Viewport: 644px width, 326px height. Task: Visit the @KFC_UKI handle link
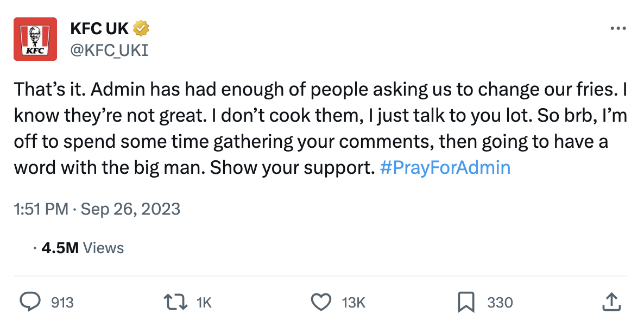109,51
